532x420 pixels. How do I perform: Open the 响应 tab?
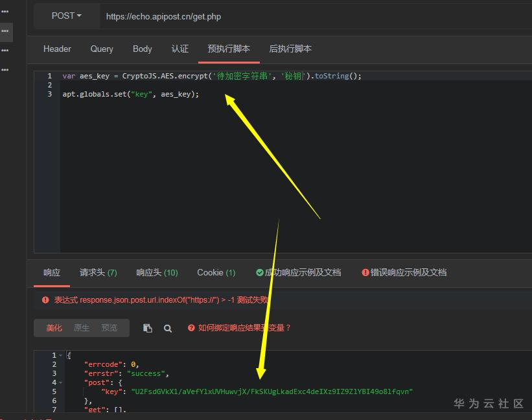52,272
